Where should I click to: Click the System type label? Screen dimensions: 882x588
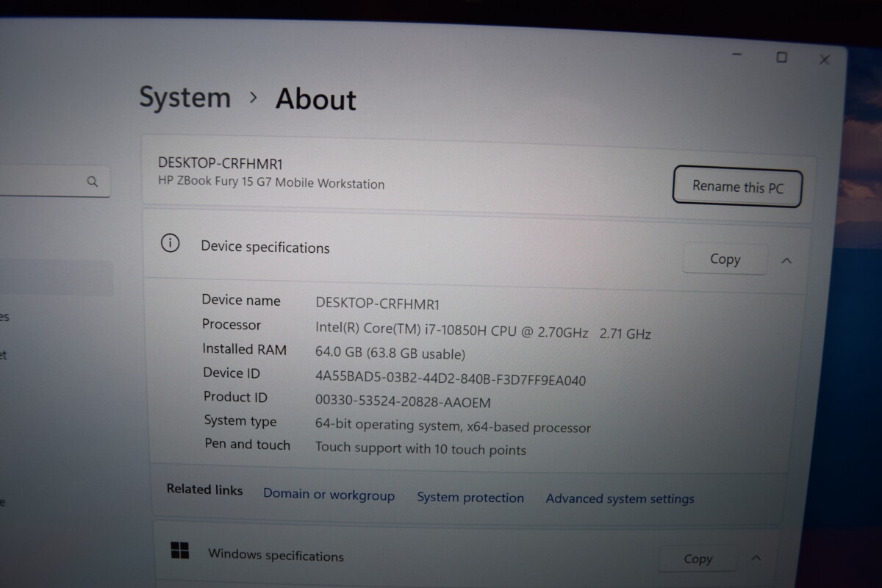(240, 420)
